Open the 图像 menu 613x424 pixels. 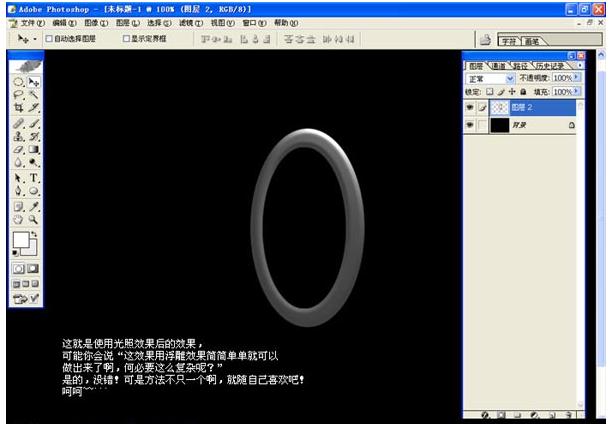(96, 23)
